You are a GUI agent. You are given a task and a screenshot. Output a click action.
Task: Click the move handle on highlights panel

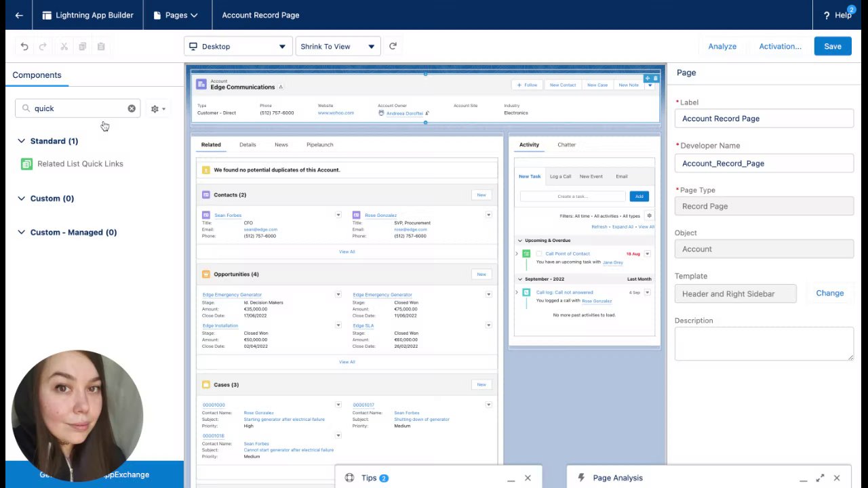pos(647,78)
